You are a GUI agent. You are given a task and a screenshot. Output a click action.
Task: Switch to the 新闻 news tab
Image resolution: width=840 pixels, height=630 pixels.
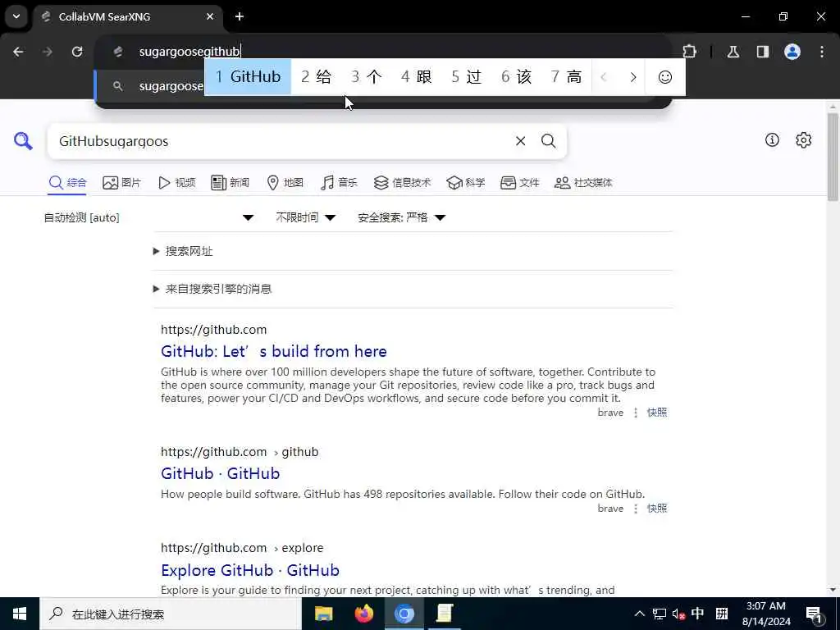pyautogui.click(x=231, y=183)
